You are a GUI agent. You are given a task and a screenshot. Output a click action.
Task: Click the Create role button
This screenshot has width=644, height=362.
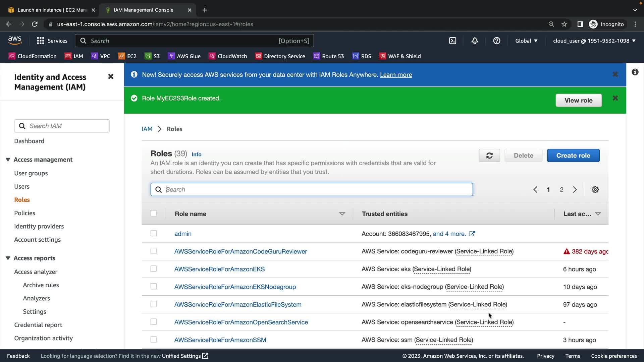(573, 156)
